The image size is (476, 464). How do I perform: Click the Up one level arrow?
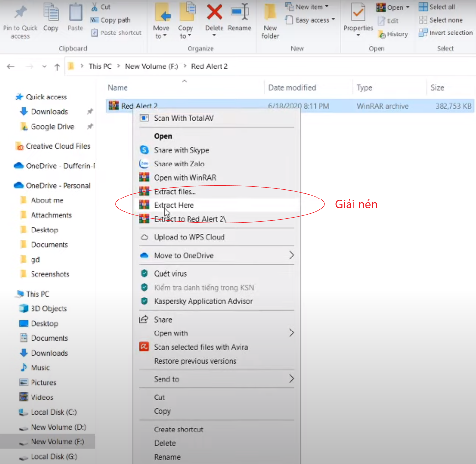(x=57, y=67)
